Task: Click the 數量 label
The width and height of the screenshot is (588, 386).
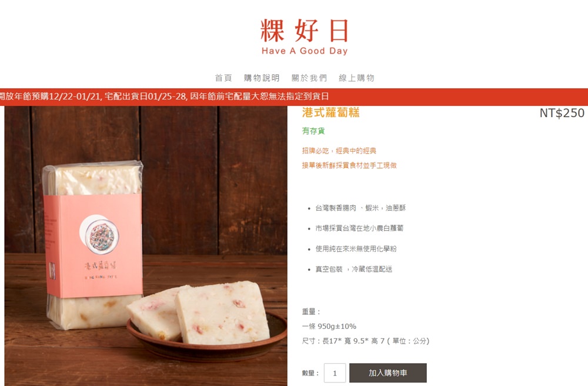Action: 310,373
